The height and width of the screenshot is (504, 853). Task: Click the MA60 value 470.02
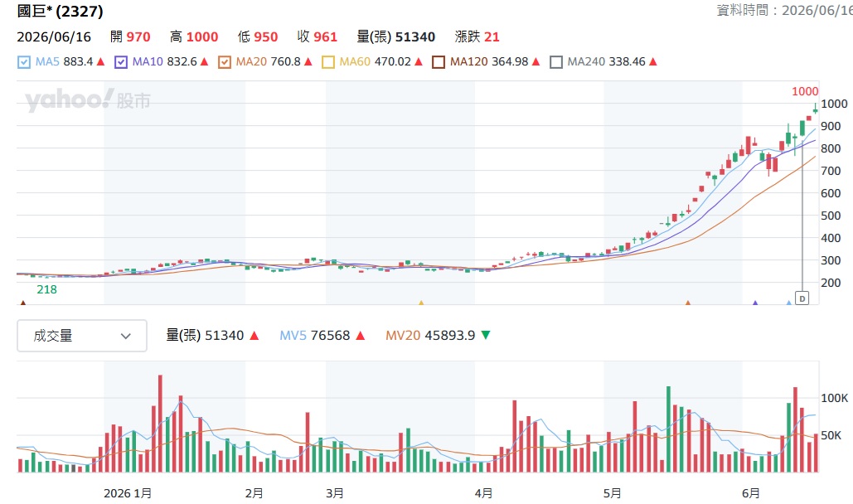pos(393,62)
